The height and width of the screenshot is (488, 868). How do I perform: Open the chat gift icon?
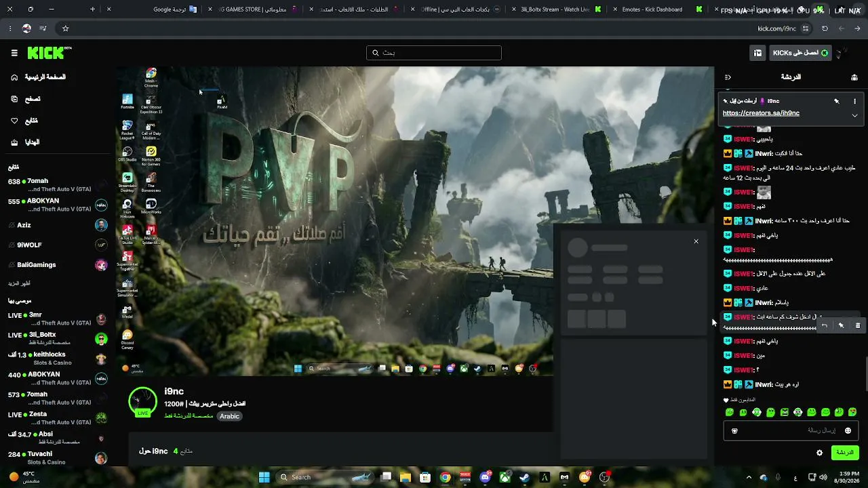coord(854,77)
